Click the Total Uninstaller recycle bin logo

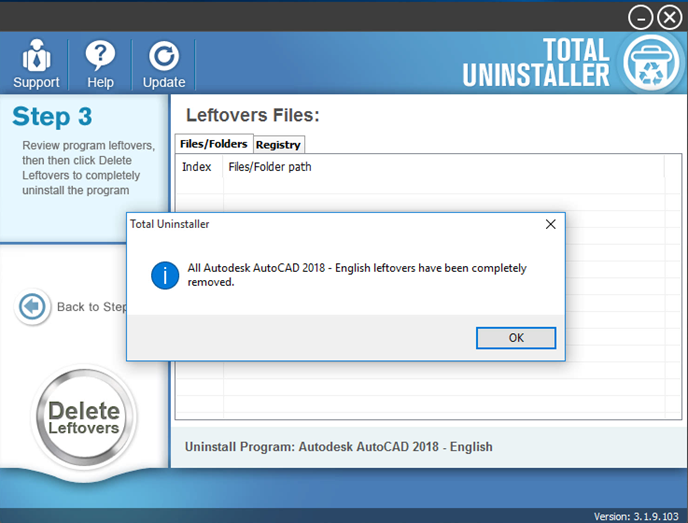[x=652, y=63]
